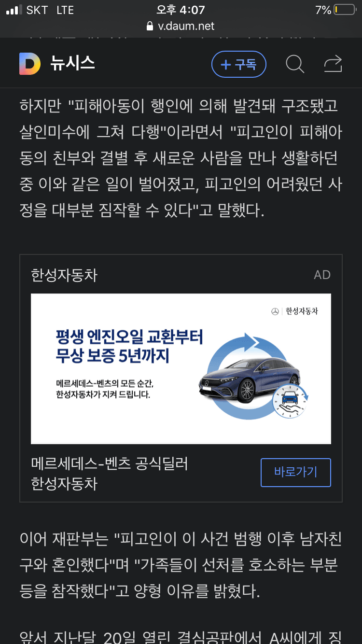Tap the cellular signal strength icon
This screenshot has height=644, width=362.
(14, 10)
